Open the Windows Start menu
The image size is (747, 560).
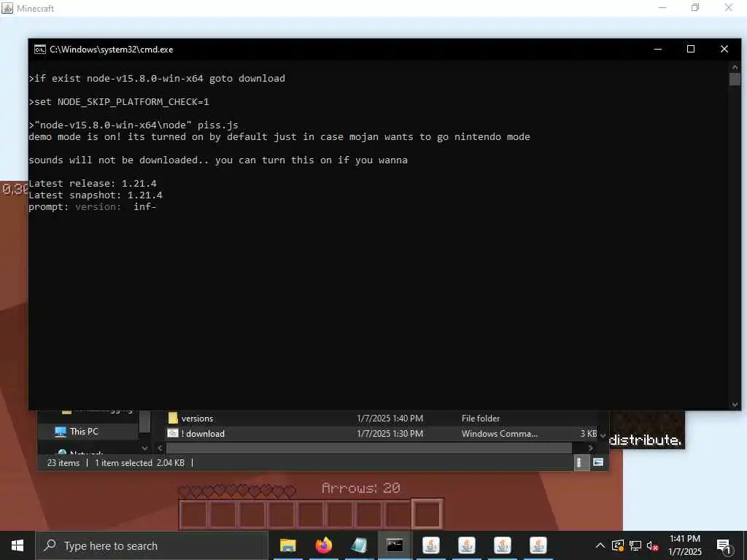pyautogui.click(x=18, y=545)
